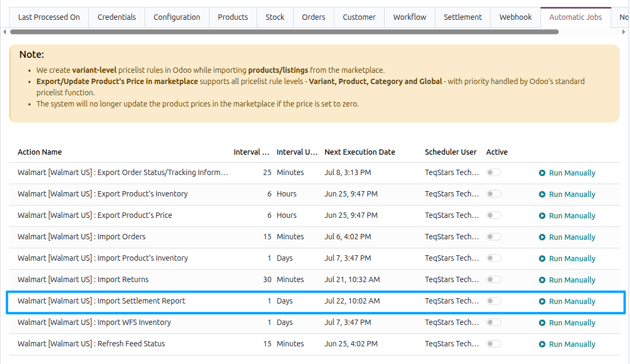The height and width of the screenshot is (364, 630).
Task: Enable Active toggle for Import Settlement Report
Action: tap(494, 301)
